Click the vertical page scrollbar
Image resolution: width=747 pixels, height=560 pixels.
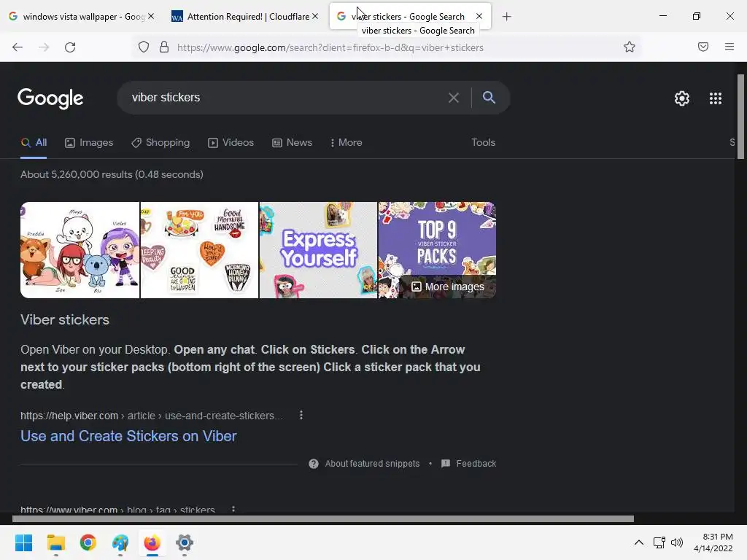coord(740,117)
